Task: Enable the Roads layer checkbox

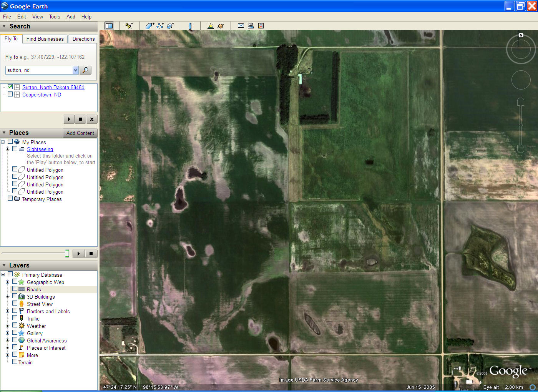Action: pyautogui.click(x=15, y=289)
